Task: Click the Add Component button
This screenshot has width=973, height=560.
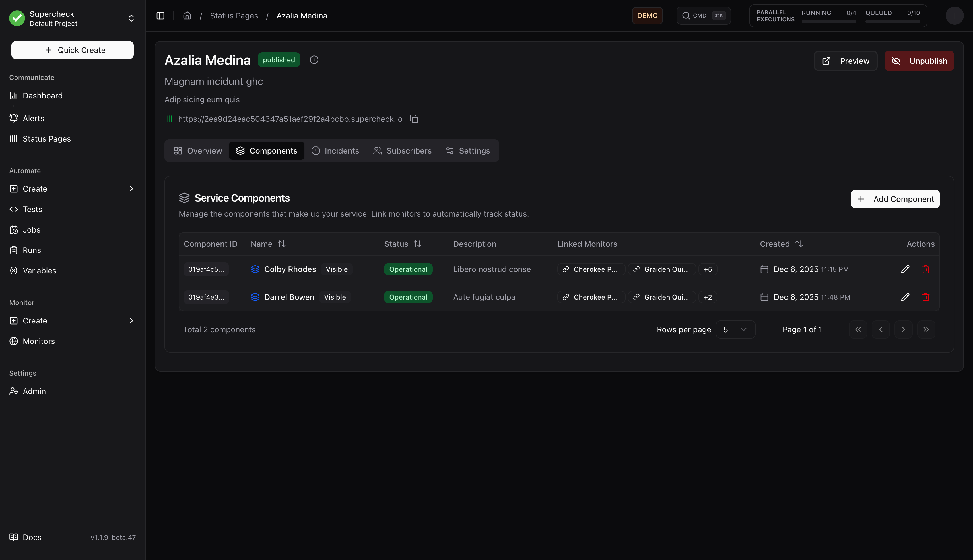Action: (895, 199)
